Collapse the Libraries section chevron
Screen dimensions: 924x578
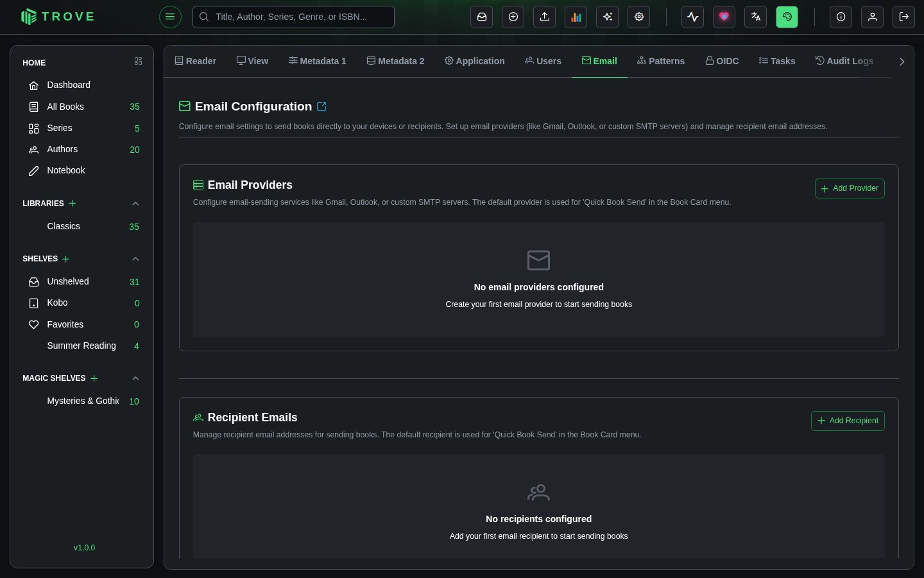tap(135, 204)
